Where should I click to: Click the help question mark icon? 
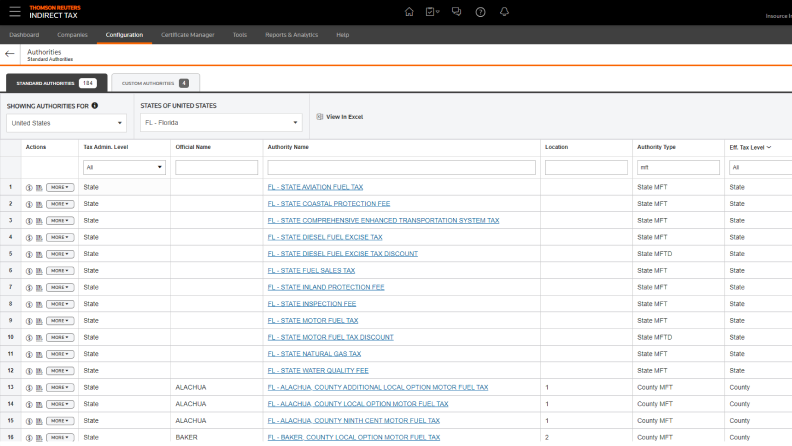pos(480,12)
